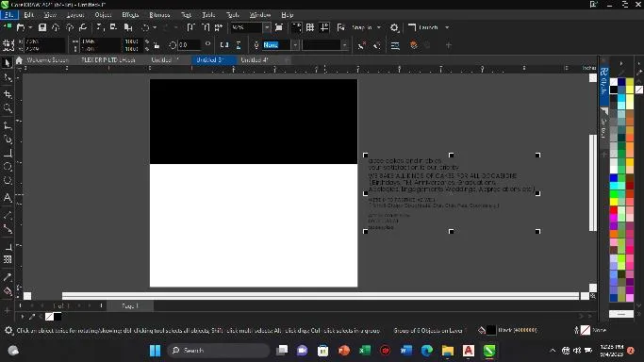The image size is (644, 362).
Task: Select the Pick tool in the toolbox
Action: [x=7, y=63]
